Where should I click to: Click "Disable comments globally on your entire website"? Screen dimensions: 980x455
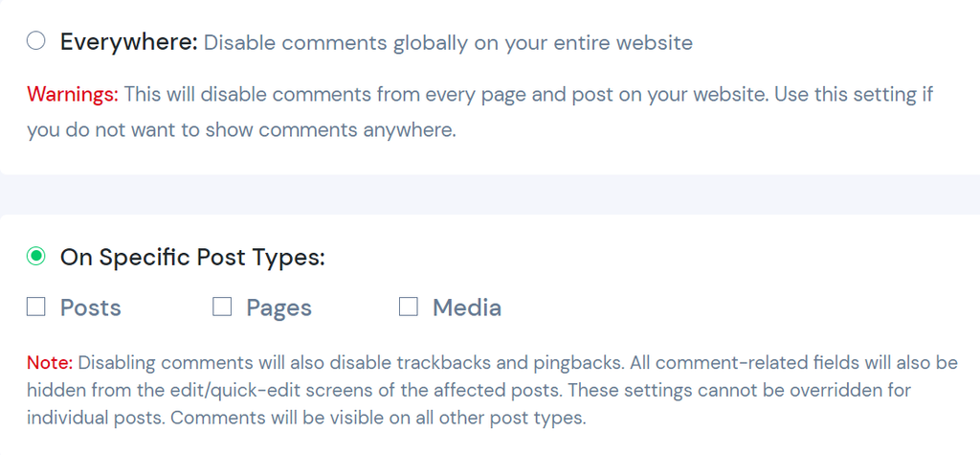tap(448, 43)
